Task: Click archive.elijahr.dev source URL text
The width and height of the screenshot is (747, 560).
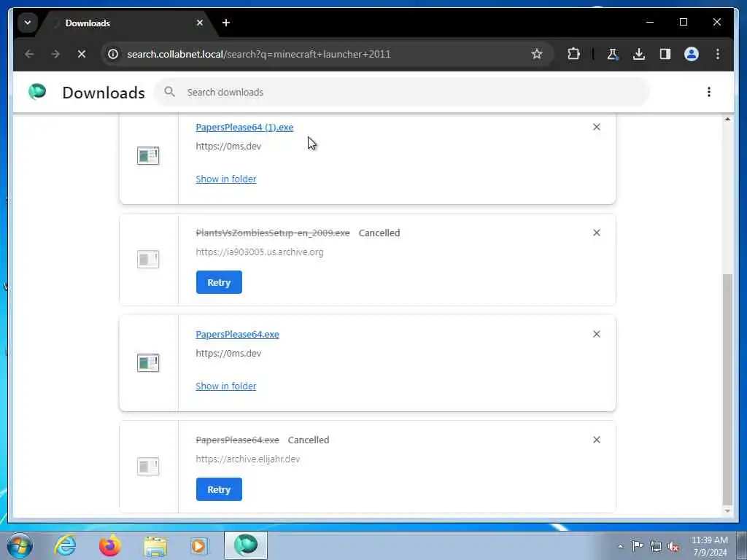Action: coord(248,459)
